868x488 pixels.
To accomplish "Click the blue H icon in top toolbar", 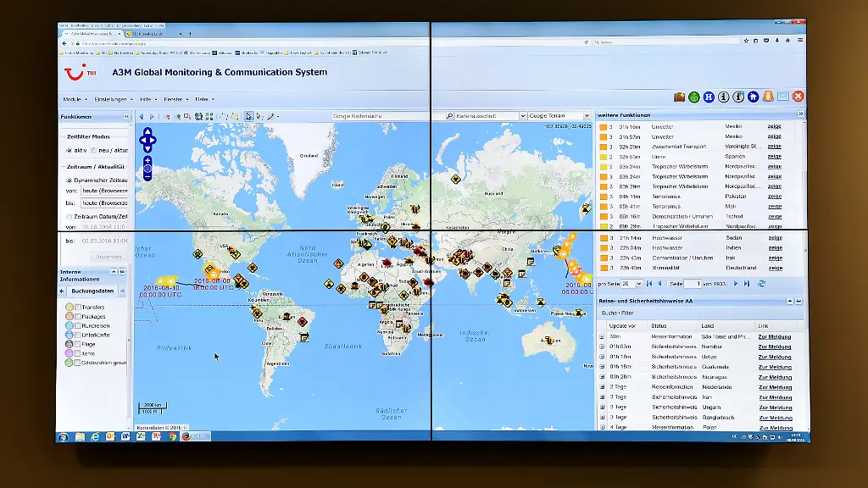I will tap(709, 97).
